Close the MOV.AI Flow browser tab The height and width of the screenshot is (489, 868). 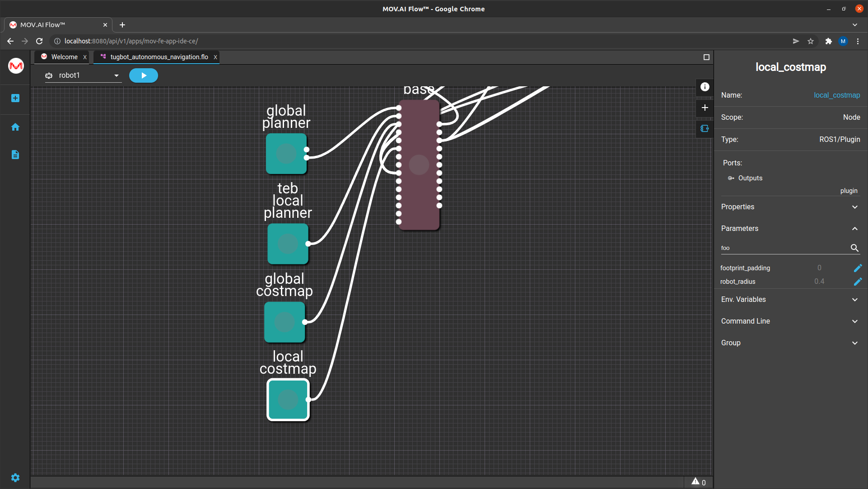tap(105, 25)
